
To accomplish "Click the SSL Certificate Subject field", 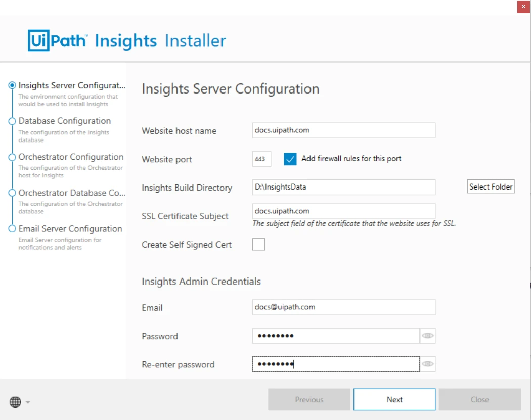I will 344,211.
